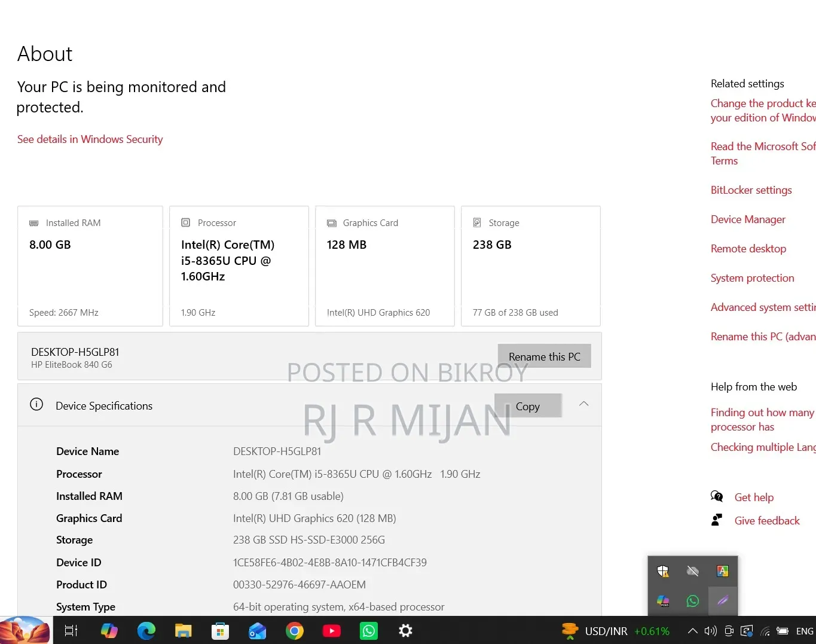Click the colorful letter A tray icon
The image size is (816, 644).
pos(723,571)
